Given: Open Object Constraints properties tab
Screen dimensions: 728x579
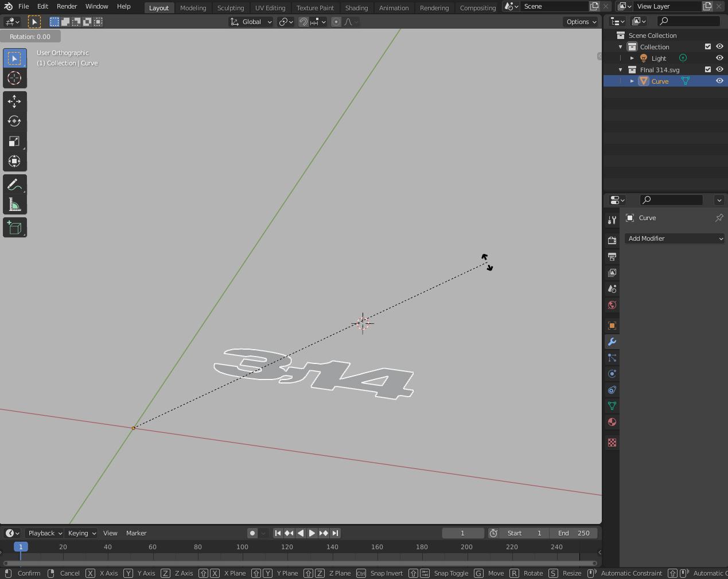Looking at the screenshot, I should tap(612, 390).
